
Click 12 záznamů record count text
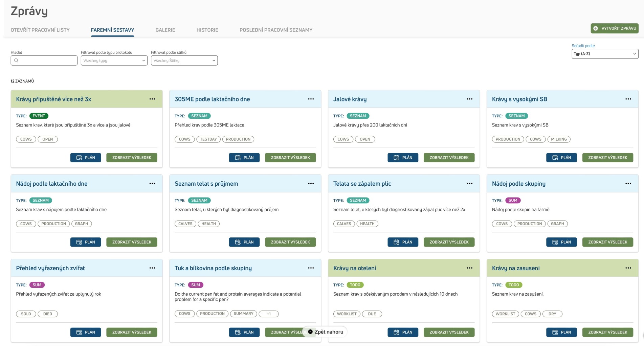(22, 81)
